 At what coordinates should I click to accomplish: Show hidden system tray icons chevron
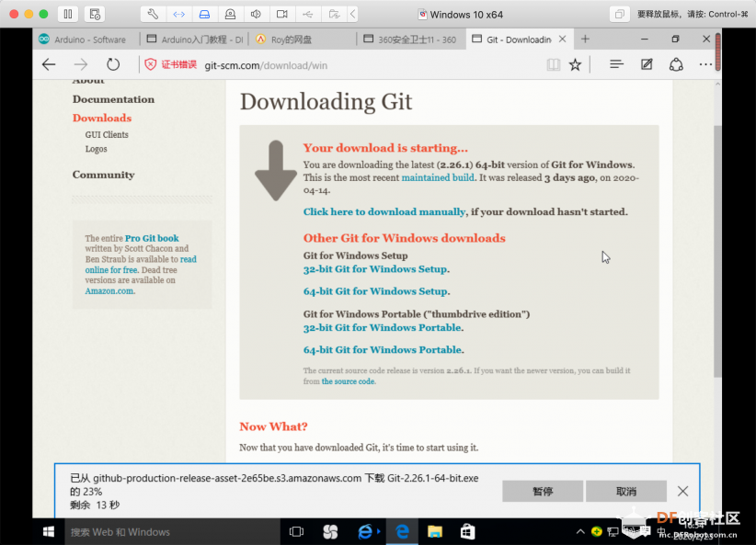coord(580,531)
